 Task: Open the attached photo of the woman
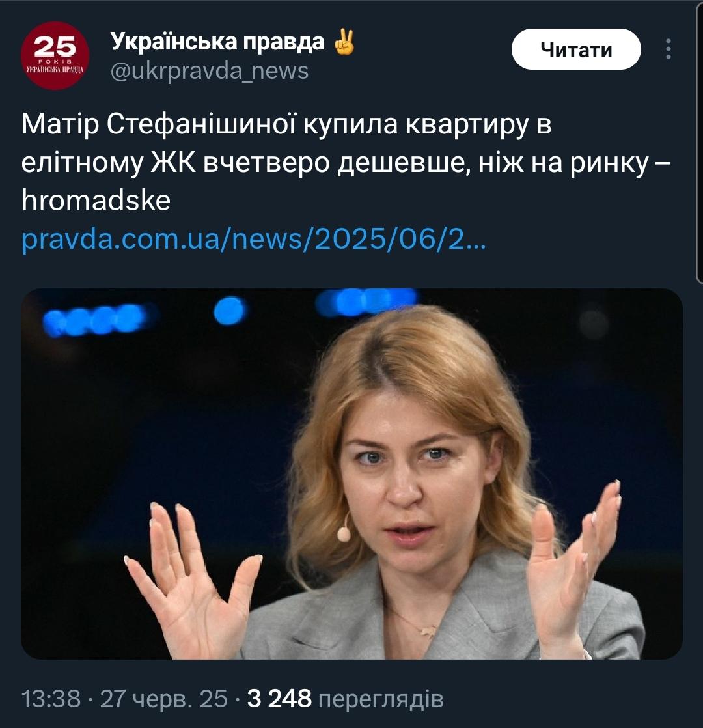click(x=351, y=473)
